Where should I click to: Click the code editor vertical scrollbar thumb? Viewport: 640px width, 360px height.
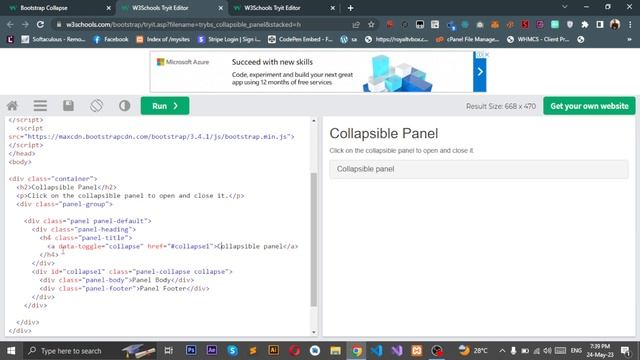click(313, 239)
